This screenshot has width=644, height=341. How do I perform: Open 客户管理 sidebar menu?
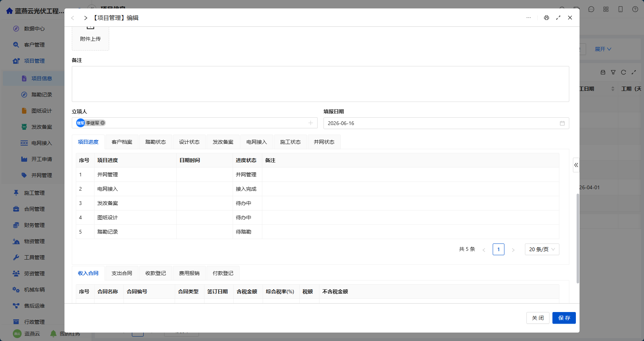coord(34,45)
